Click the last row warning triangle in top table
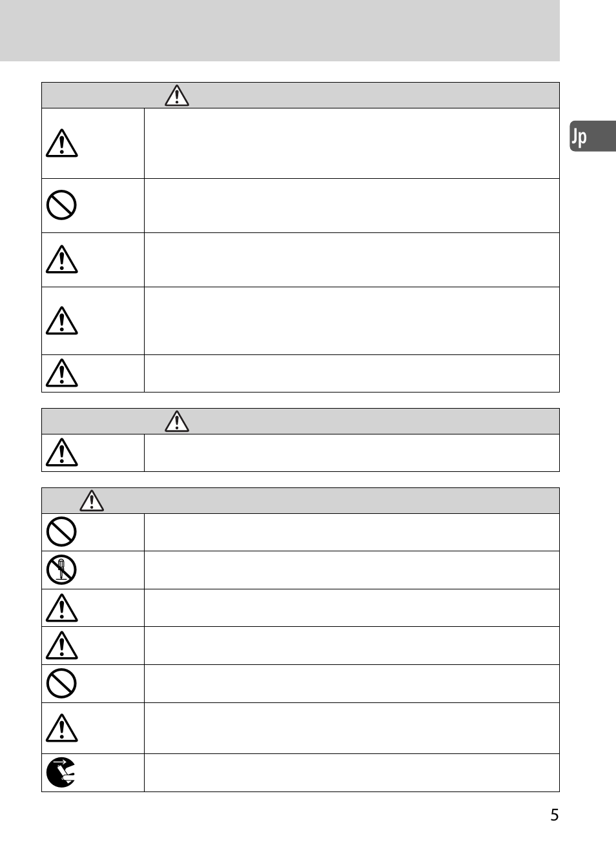Screen dimensions: 616x847 coord(62,373)
